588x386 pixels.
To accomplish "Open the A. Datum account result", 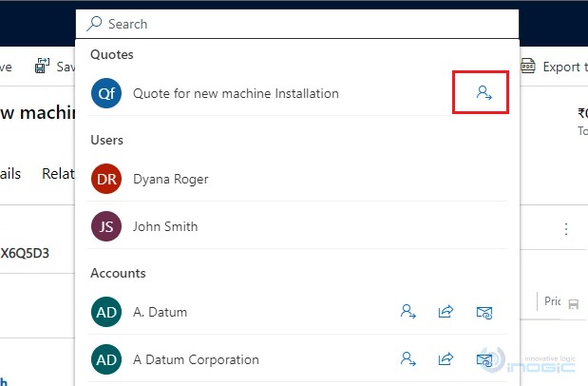I will [160, 311].
